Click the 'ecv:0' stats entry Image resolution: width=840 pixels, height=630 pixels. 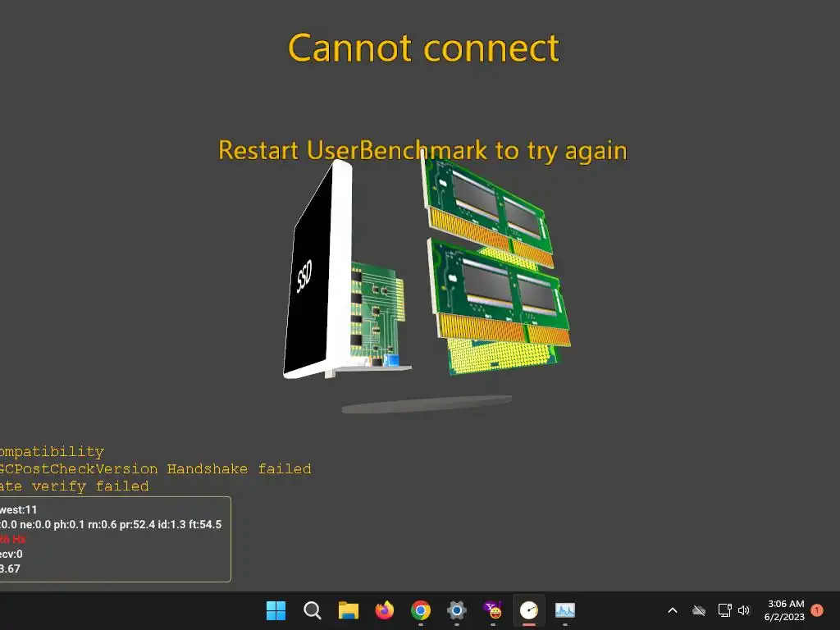coord(11,554)
